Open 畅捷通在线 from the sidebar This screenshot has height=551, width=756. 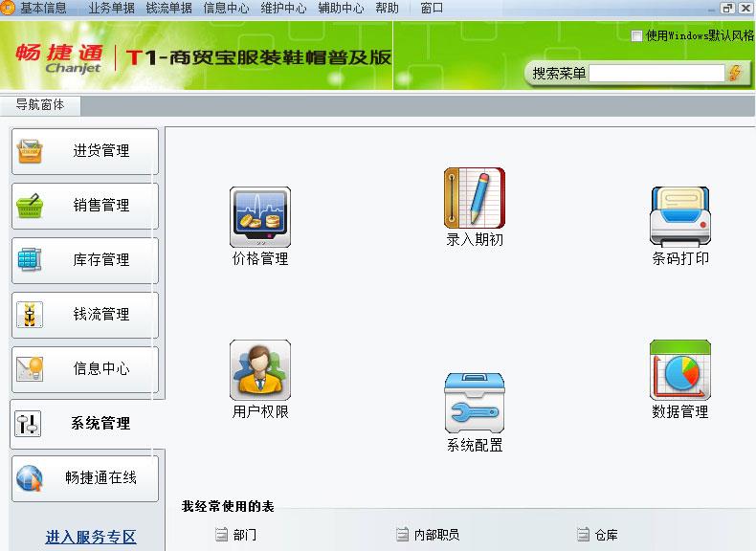click(x=85, y=477)
